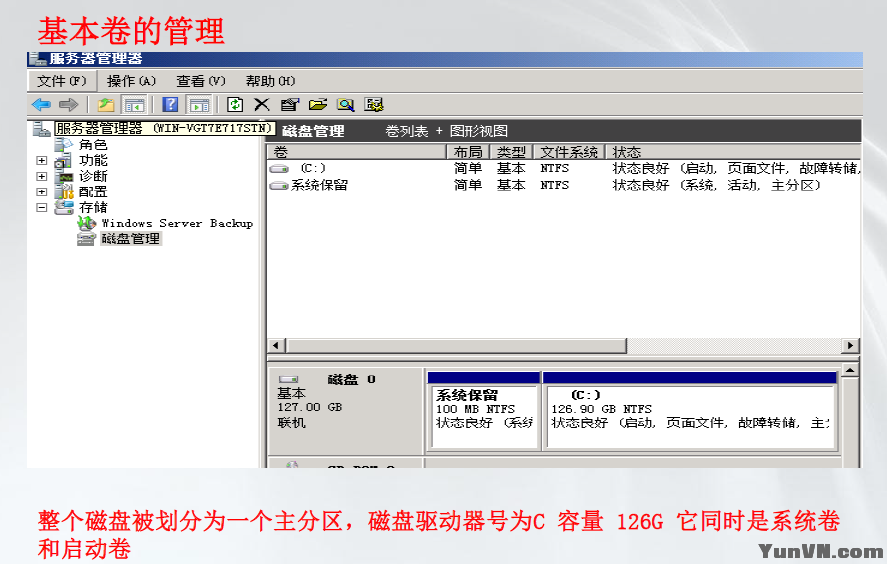This screenshot has height=564, width=887.
Task: Sort by the 类型 column header
Action: [x=512, y=152]
